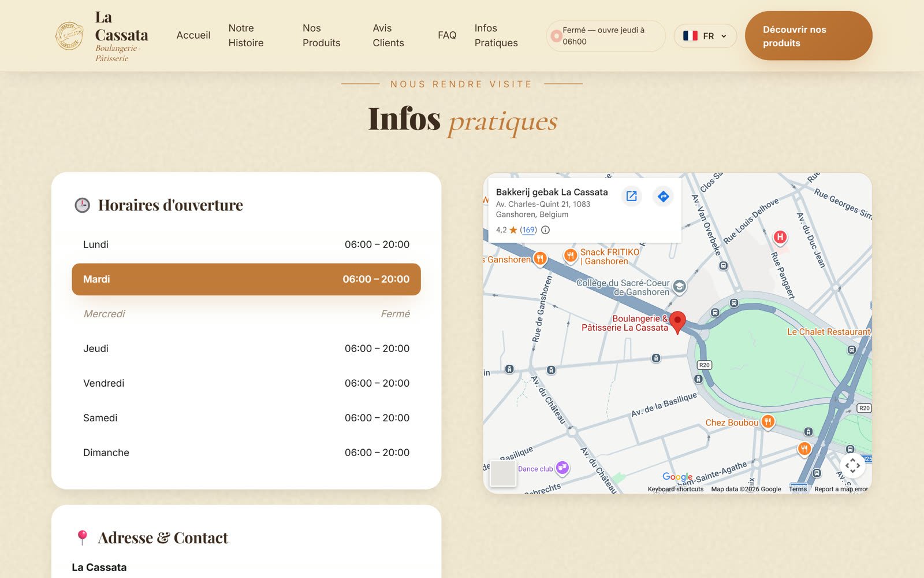The height and width of the screenshot is (578, 924).
Task: Click the red Boulangerie La Cassata map pin
Action: tap(677, 322)
